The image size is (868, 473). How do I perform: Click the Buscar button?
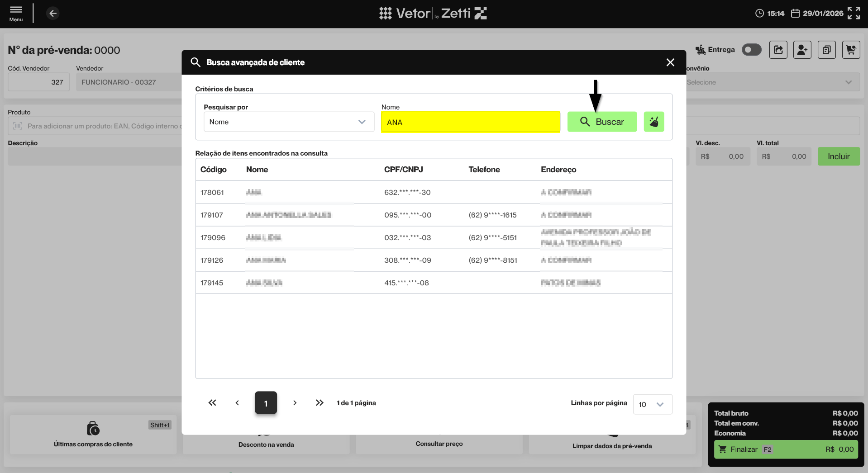tap(602, 122)
